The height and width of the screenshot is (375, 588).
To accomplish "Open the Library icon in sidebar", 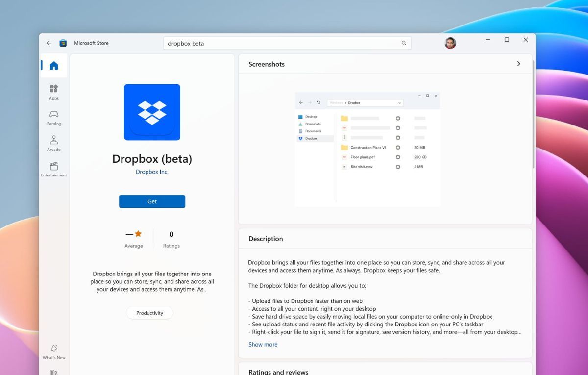I will [54, 372].
